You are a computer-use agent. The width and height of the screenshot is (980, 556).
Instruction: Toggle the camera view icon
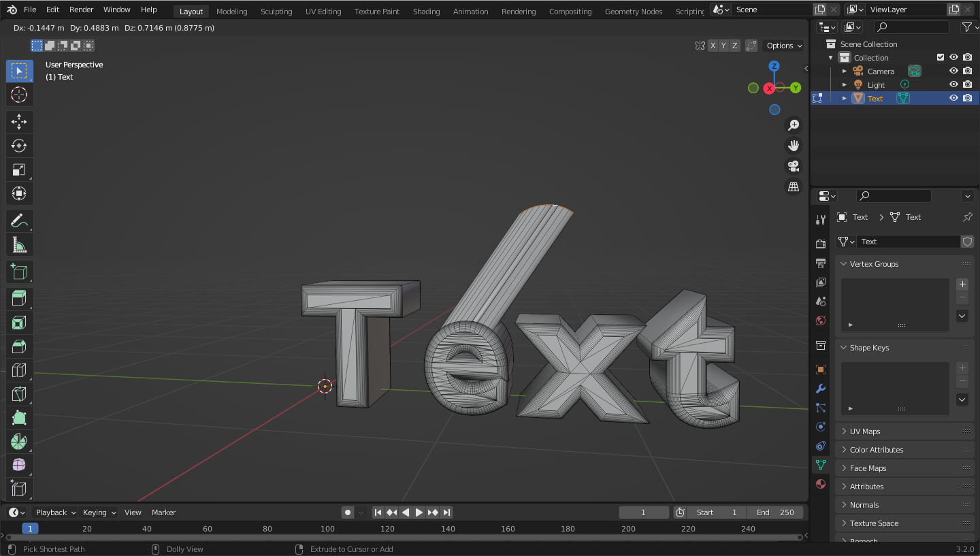[794, 166]
